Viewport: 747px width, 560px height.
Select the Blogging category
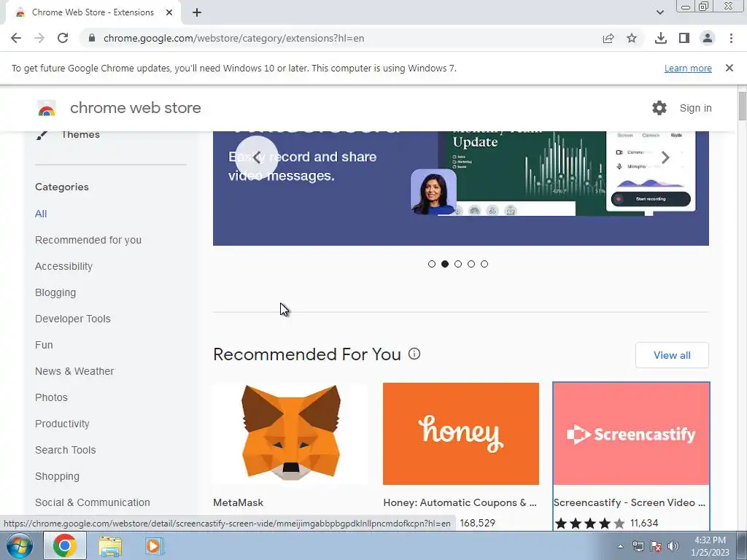pyautogui.click(x=55, y=292)
